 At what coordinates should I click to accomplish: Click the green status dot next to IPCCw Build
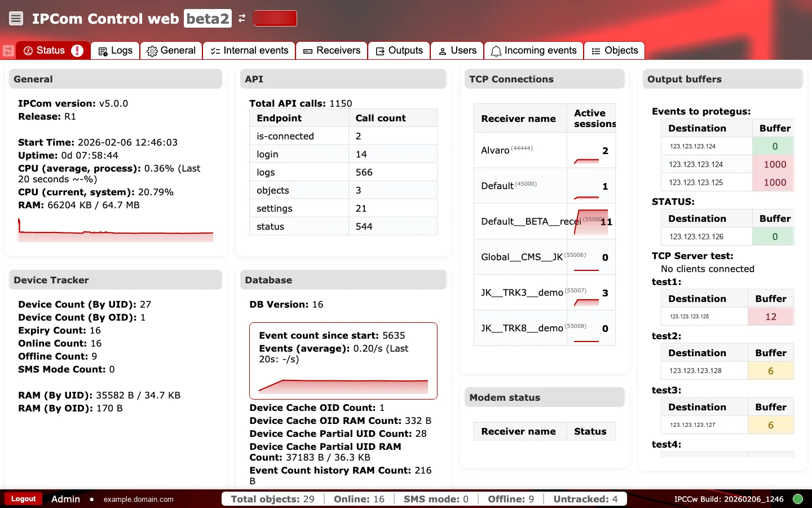tap(798, 499)
